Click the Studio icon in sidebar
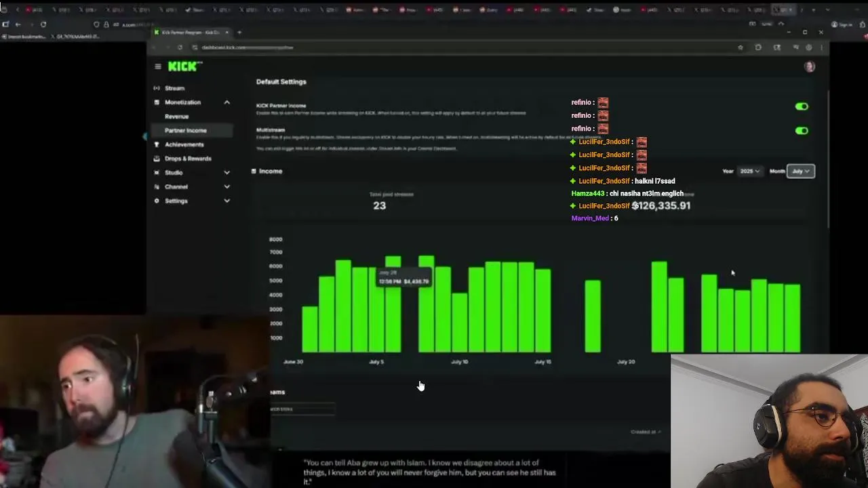The image size is (868, 488). click(157, 173)
